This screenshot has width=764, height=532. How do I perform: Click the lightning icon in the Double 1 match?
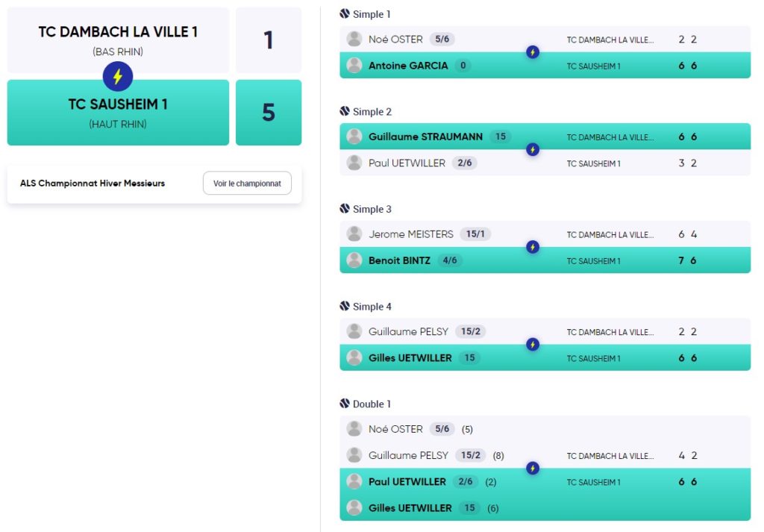533,468
